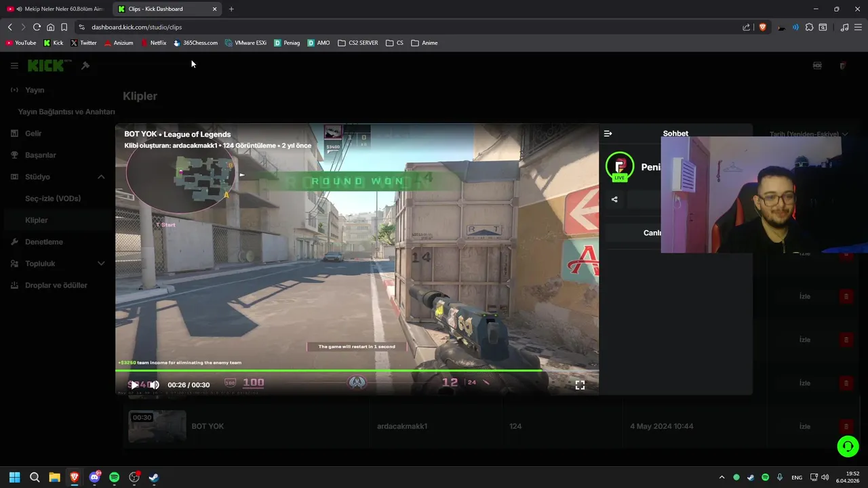Reload the current page
This screenshot has width=868, height=488.
click(x=37, y=27)
